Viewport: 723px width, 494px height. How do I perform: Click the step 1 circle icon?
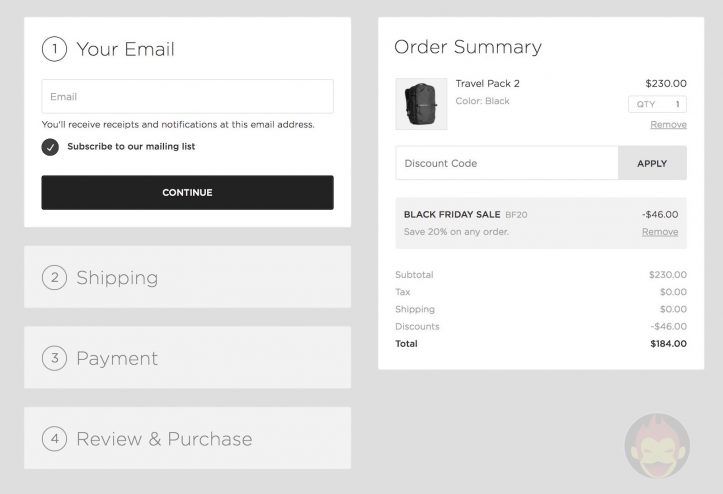point(54,49)
